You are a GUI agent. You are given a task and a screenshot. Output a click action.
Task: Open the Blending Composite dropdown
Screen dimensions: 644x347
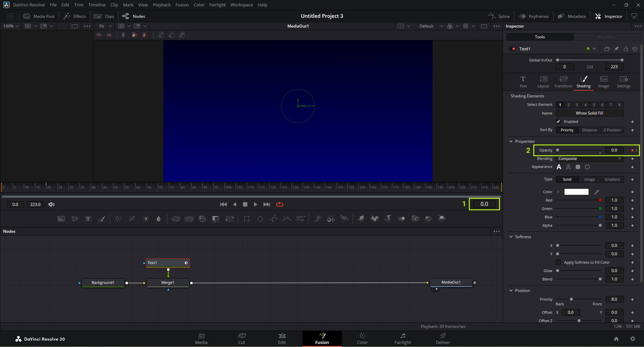[590, 159]
